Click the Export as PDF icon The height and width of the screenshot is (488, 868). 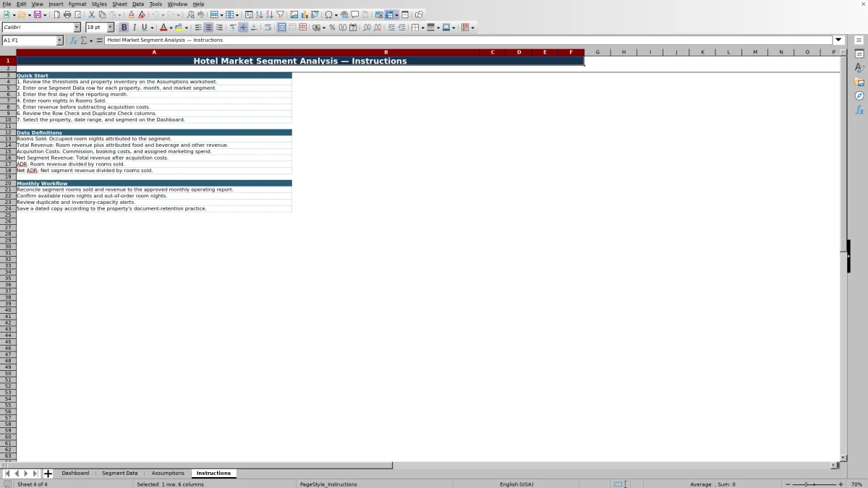[x=56, y=14]
